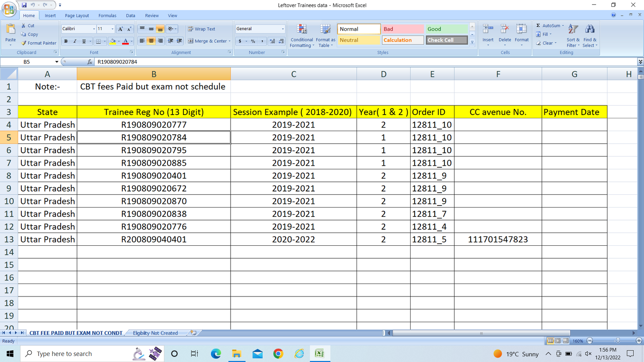Click the Sort & Filter icon

point(573,30)
